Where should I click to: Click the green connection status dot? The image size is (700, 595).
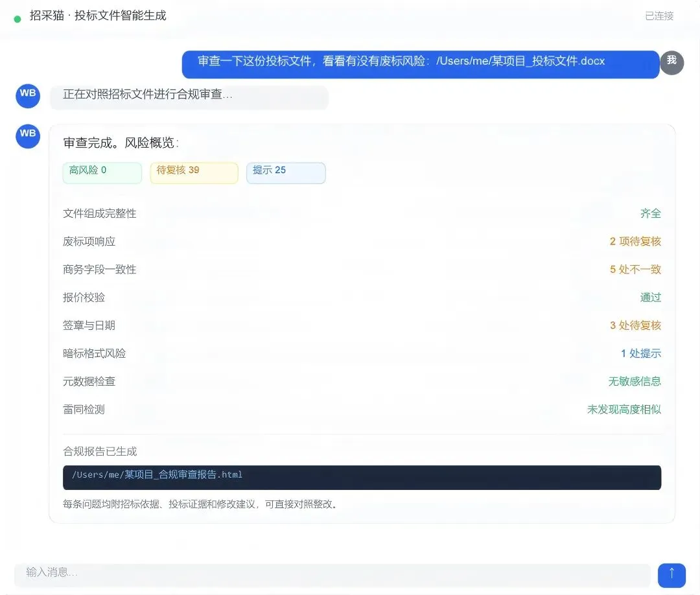coord(17,19)
